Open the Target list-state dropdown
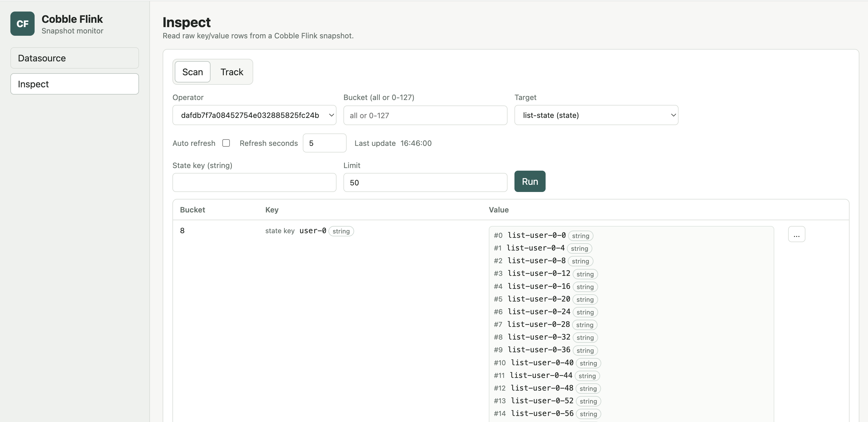 pos(596,115)
